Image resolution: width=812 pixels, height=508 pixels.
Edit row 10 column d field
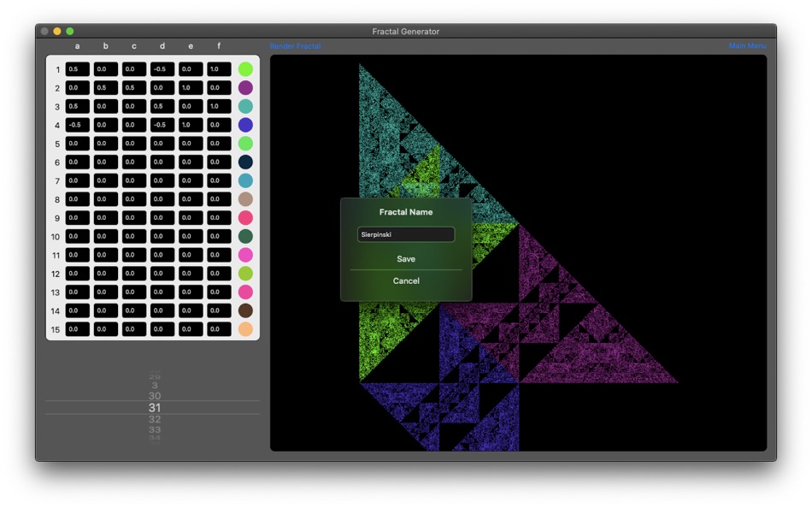point(162,236)
